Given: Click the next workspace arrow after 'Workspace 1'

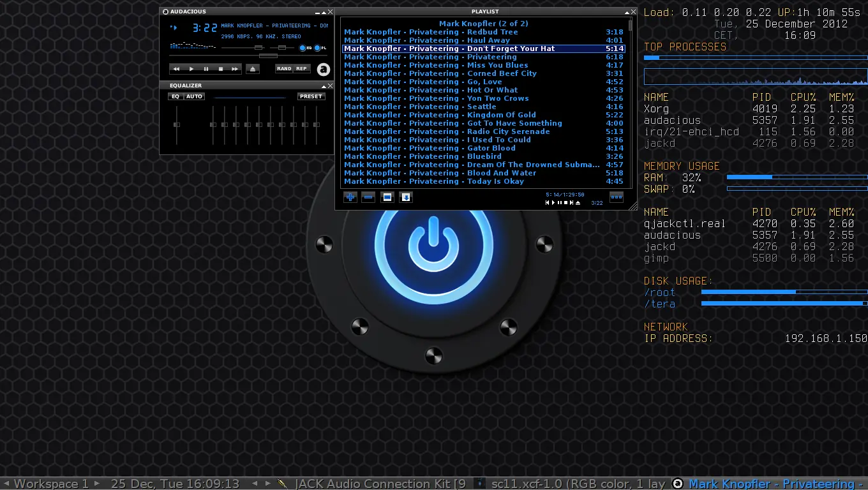Looking at the screenshot, I should [x=97, y=484].
